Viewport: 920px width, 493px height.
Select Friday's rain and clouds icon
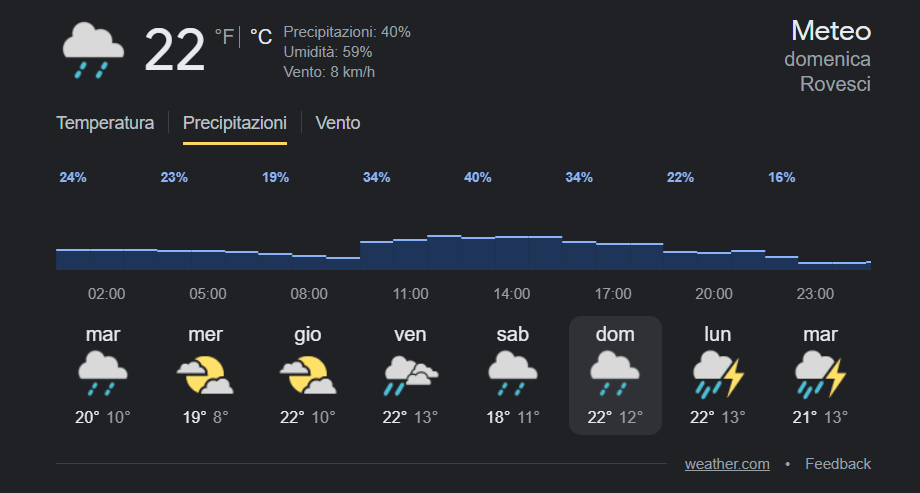tap(410, 374)
